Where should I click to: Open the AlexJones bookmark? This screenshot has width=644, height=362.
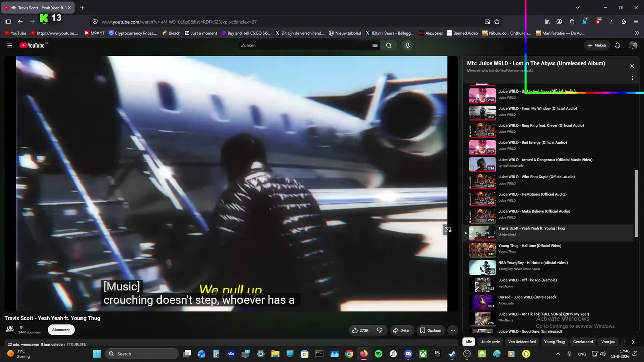(x=431, y=33)
